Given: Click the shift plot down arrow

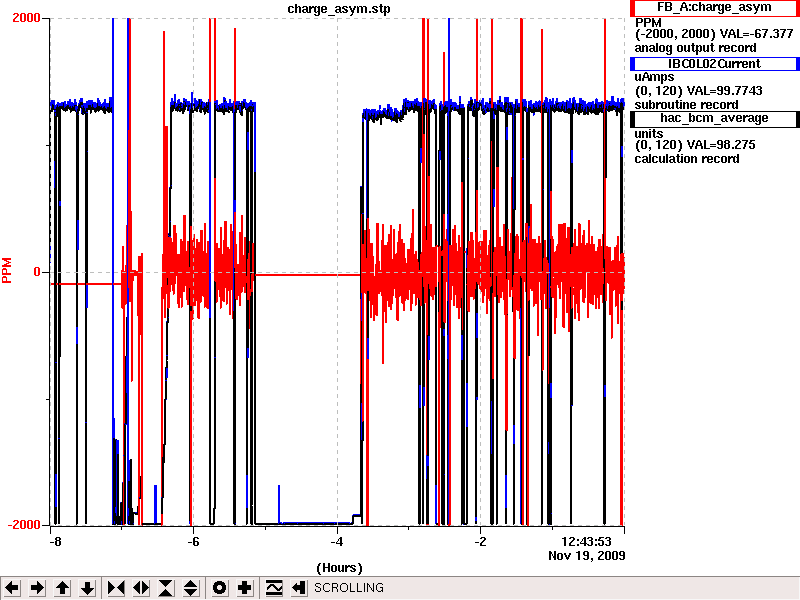Looking at the screenshot, I should (x=87, y=588).
